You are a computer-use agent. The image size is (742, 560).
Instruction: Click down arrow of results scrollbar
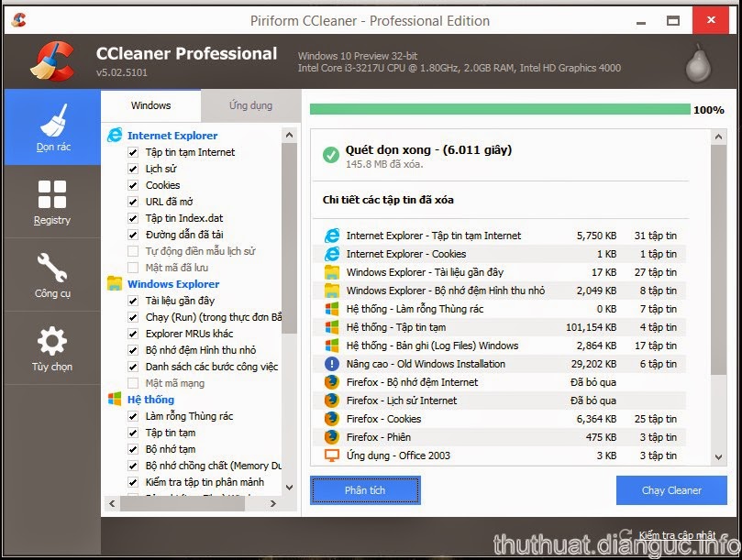point(718,457)
